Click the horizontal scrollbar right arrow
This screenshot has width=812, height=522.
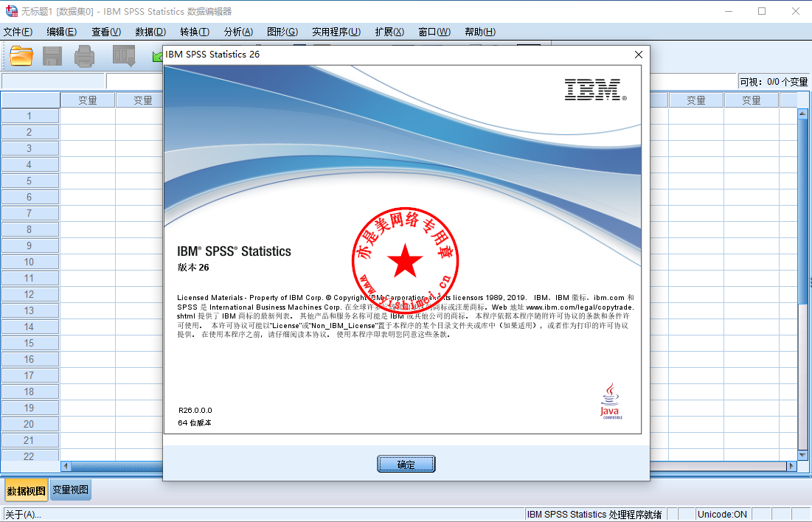pos(791,466)
